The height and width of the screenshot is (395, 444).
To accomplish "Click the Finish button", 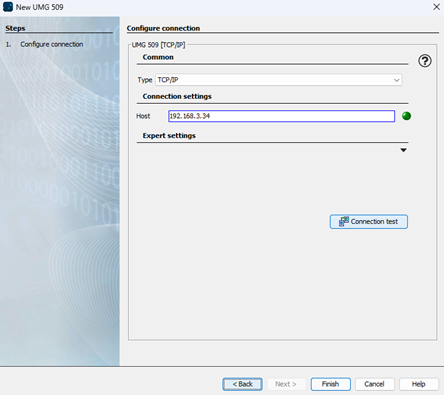I will tap(330, 384).
